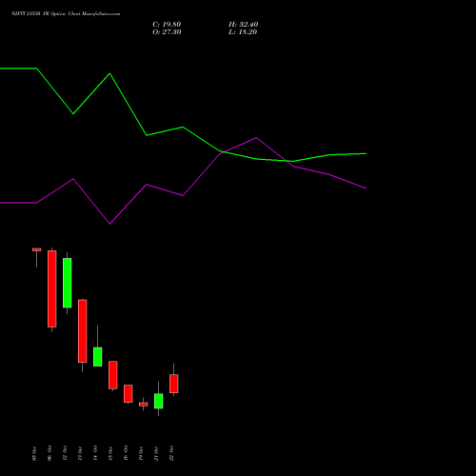Click the open value 'O: 27.30'
This screenshot has width=476, height=476.
click(167, 32)
